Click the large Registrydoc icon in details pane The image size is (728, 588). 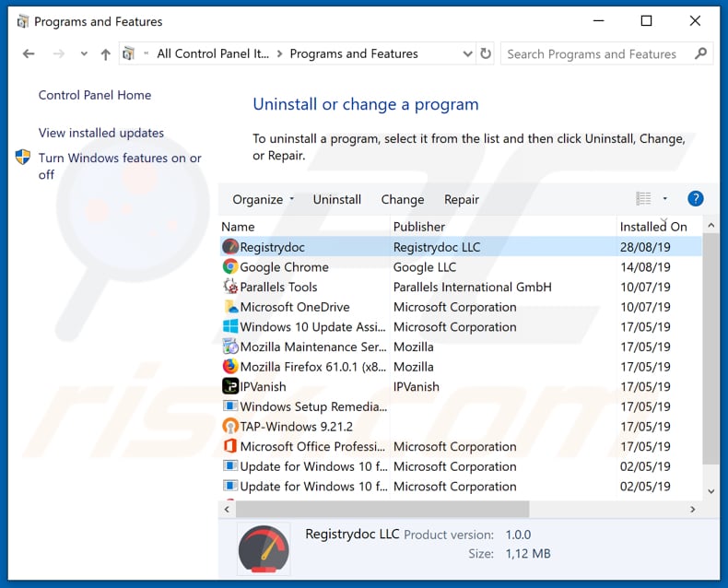(x=264, y=548)
